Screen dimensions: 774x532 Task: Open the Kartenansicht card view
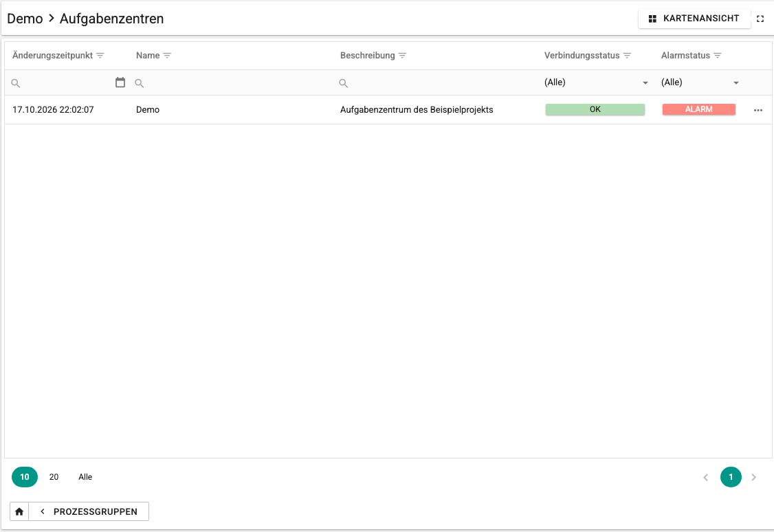pos(694,19)
